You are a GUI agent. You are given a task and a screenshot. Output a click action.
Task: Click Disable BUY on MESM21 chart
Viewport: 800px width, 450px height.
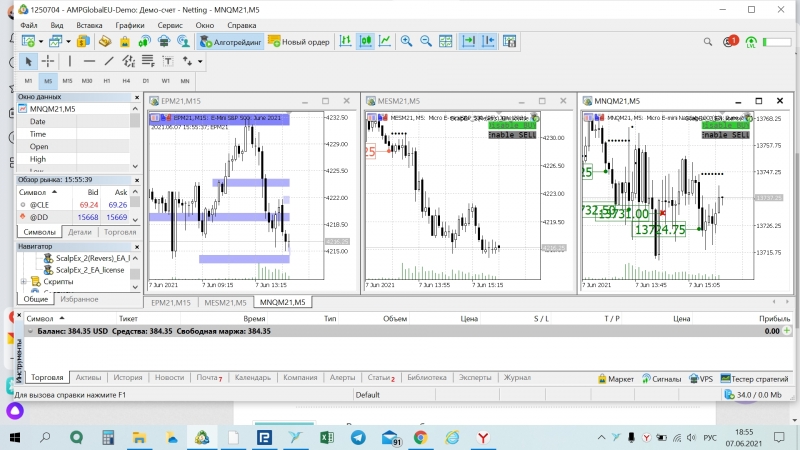[512, 125]
